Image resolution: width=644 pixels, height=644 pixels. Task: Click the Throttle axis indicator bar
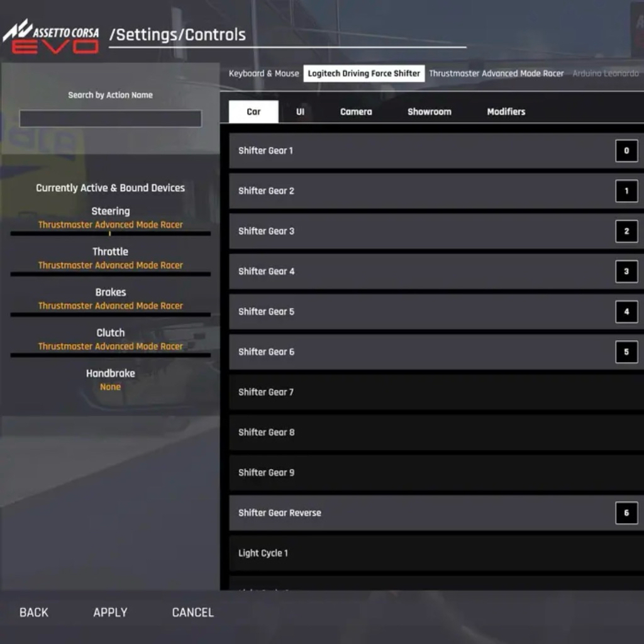coord(111,274)
